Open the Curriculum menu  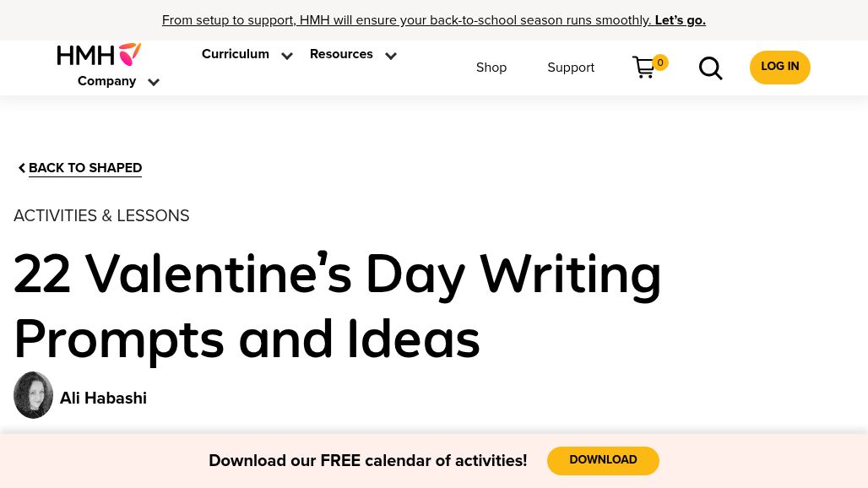(236, 54)
